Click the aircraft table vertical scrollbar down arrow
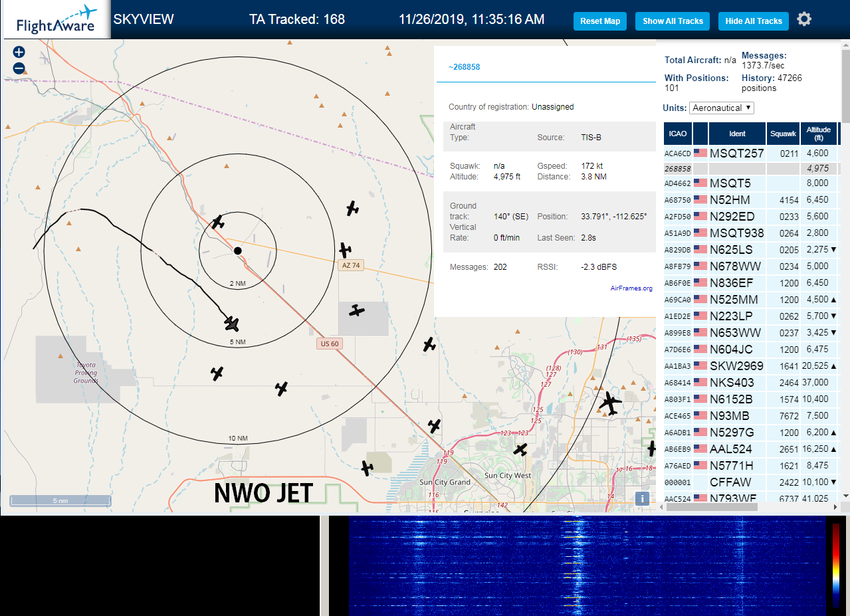Image resolution: width=850 pixels, height=616 pixels. click(845, 496)
